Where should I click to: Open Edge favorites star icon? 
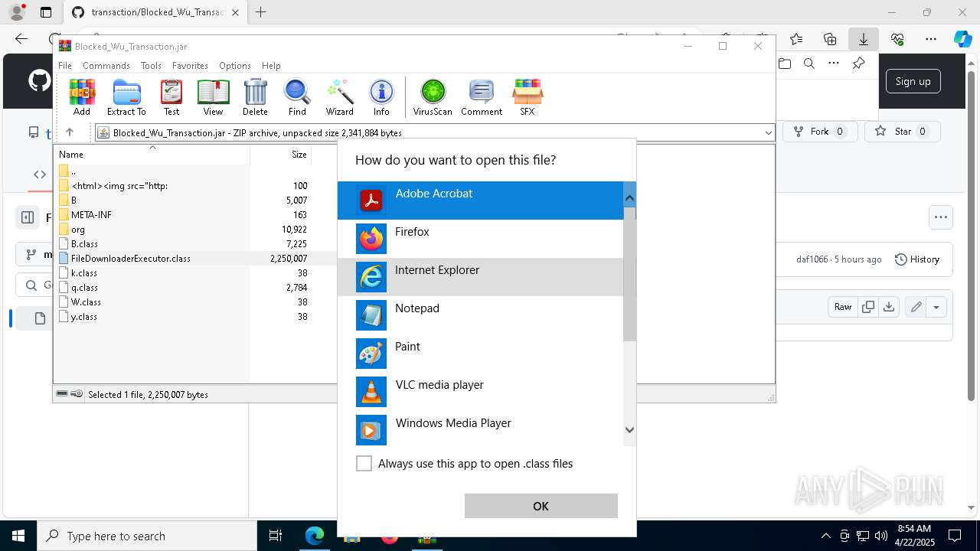pyautogui.click(x=796, y=39)
